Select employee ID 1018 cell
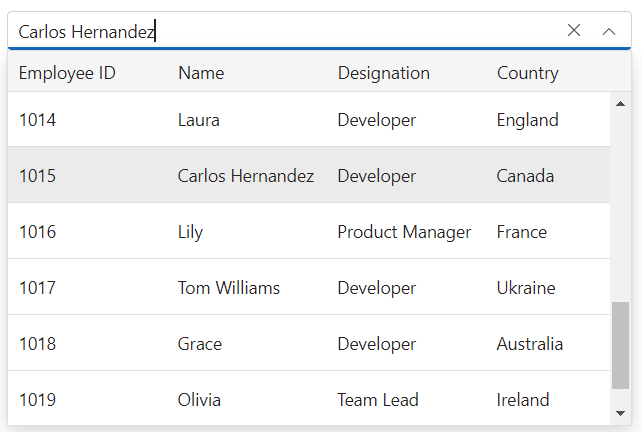The image size is (642, 432). [x=37, y=344]
